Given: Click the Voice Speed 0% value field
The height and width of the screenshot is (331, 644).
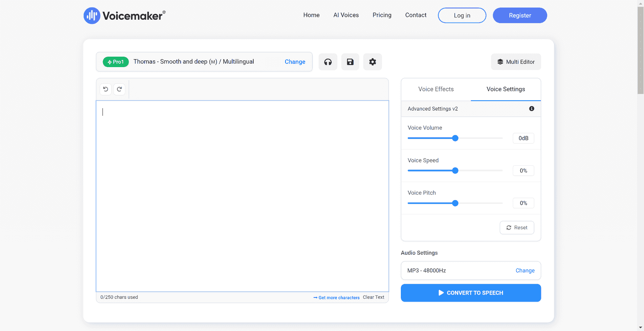Looking at the screenshot, I should (523, 170).
